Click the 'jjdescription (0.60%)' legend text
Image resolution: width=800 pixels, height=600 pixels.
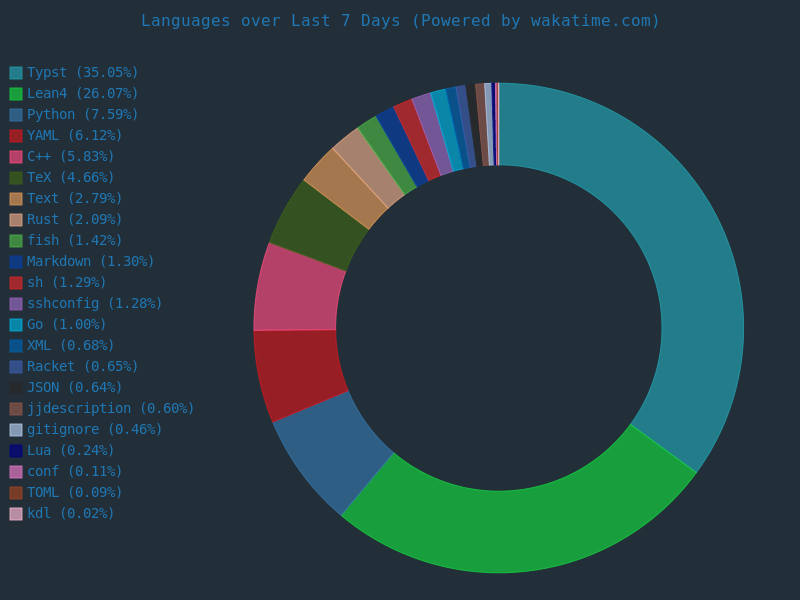(110, 409)
